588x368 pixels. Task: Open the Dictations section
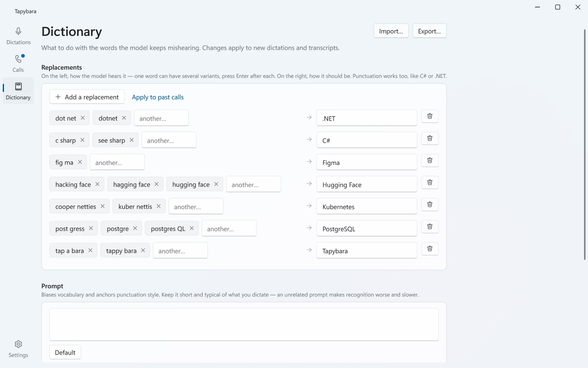18,36
